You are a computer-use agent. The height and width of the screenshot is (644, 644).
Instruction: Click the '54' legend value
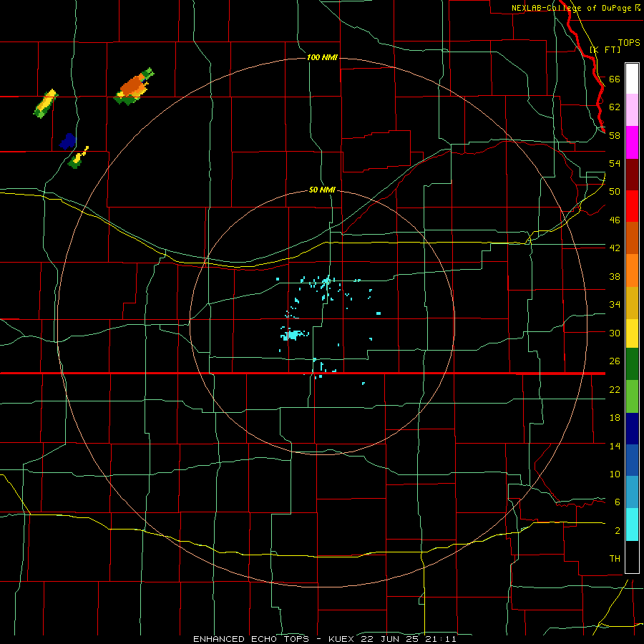pyautogui.click(x=615, y=163)
